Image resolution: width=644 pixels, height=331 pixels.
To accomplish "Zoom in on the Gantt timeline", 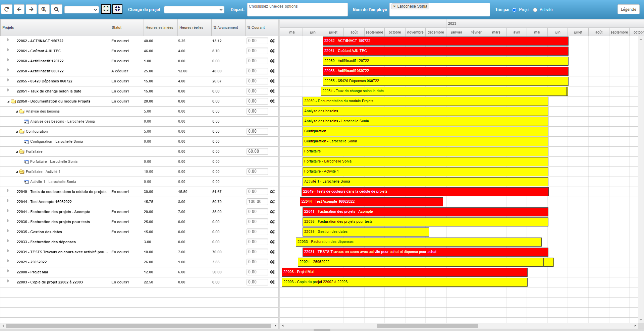I will (x=44, y=9).
